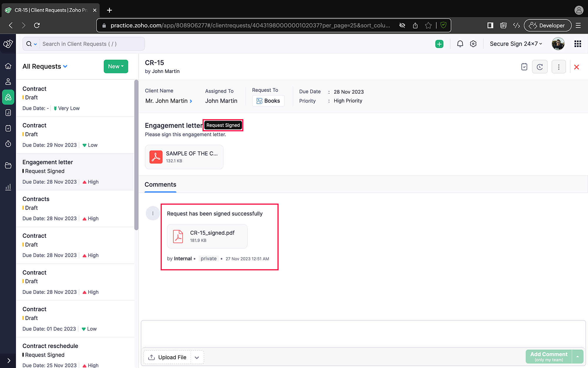Open the Clients sidebar icon
The width and height of the screenshot is (588, 368).
click(x=8, y=82)
